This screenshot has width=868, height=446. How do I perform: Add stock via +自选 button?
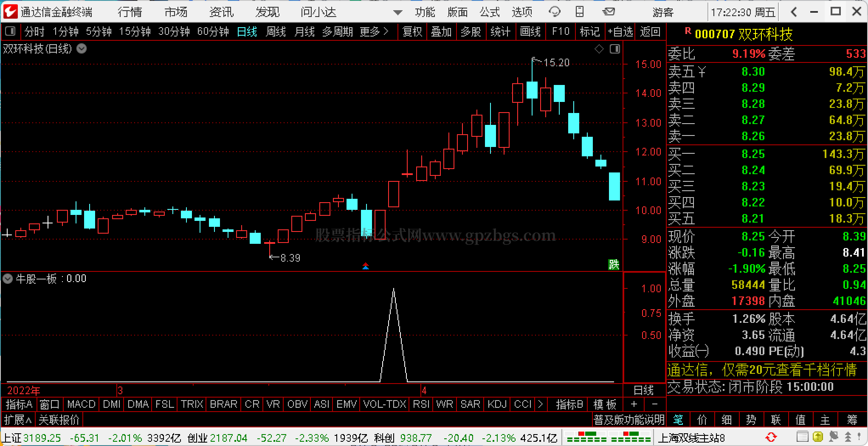620,31
